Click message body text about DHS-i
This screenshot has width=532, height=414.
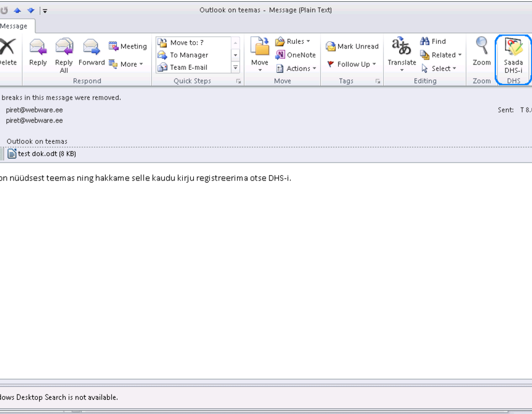pos(145,178)
